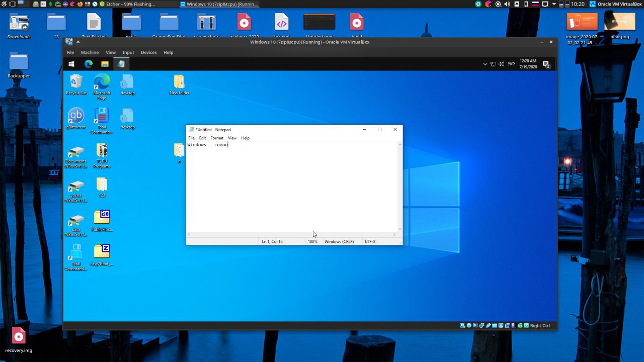Image resolution: width=644 pixels, height=362 pixels.
Task: Open the VirtualBox Input menu
Action: click(x=128, y=52)
